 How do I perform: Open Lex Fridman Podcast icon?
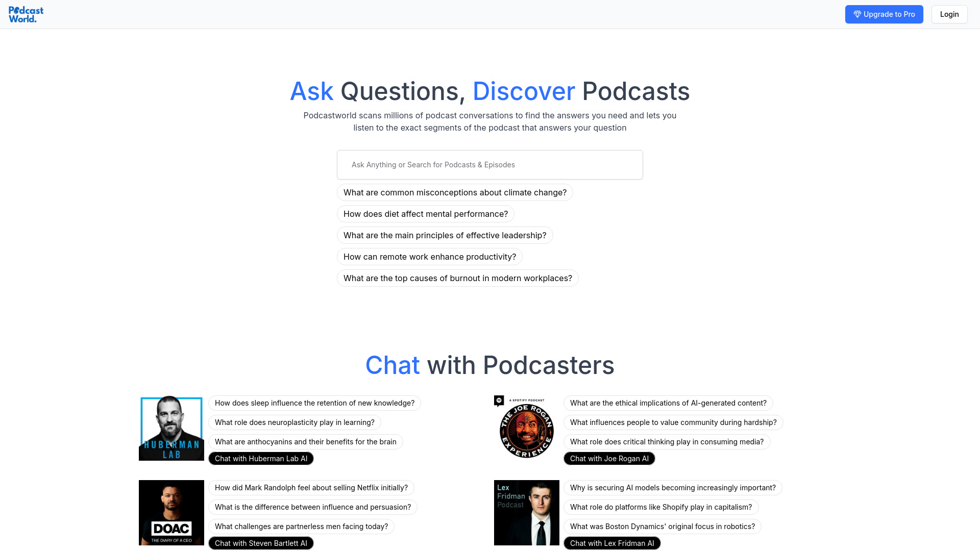[x=526, y=512]
